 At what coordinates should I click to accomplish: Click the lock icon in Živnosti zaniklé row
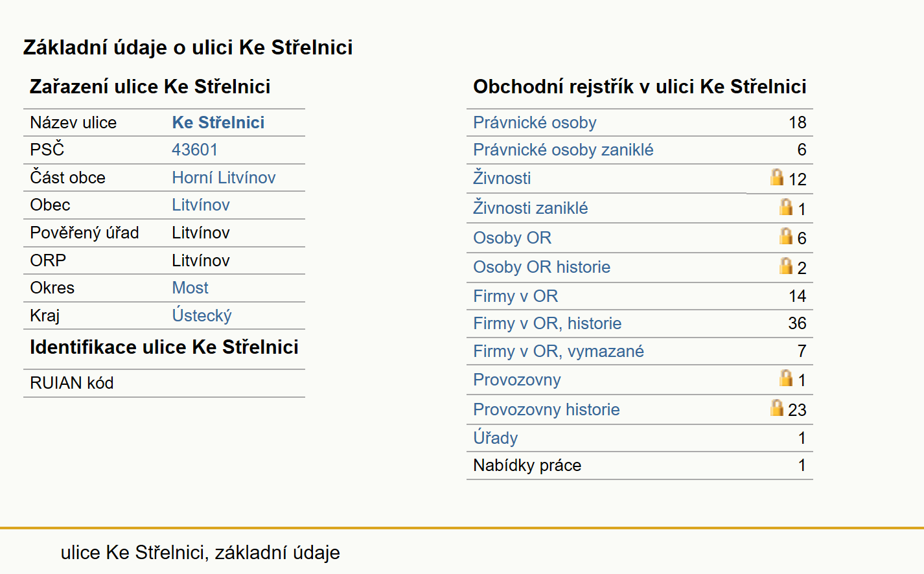coord(785,207)
